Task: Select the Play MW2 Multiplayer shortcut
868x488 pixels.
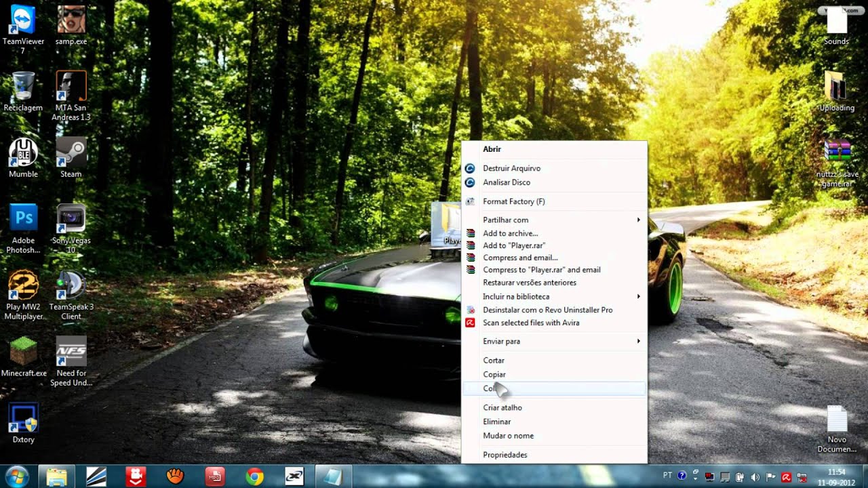Action: pos(23,296)
